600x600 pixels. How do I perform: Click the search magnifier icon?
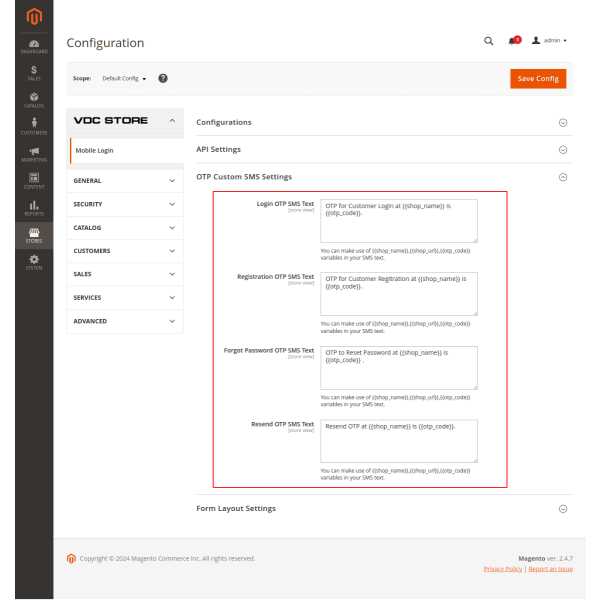[x=488, y=41]
